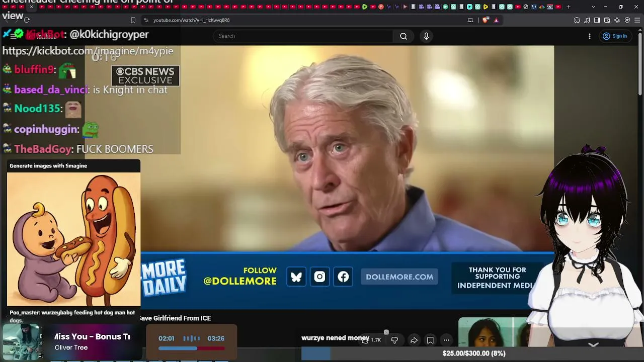The height and width of the screenshot is (362, 644).
Task: Click the Oliver Tree artist name
Action: [x=71, y=347]
